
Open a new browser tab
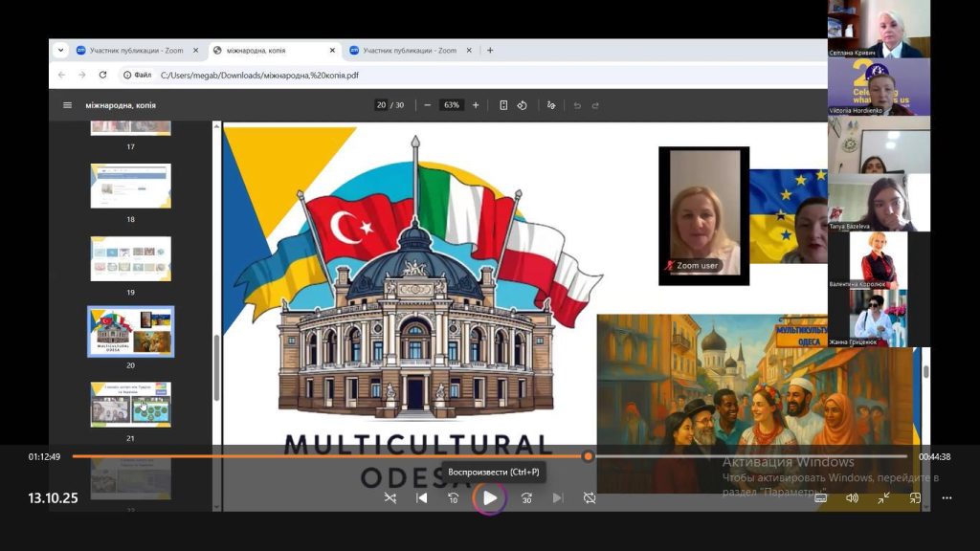pos(490,51)
